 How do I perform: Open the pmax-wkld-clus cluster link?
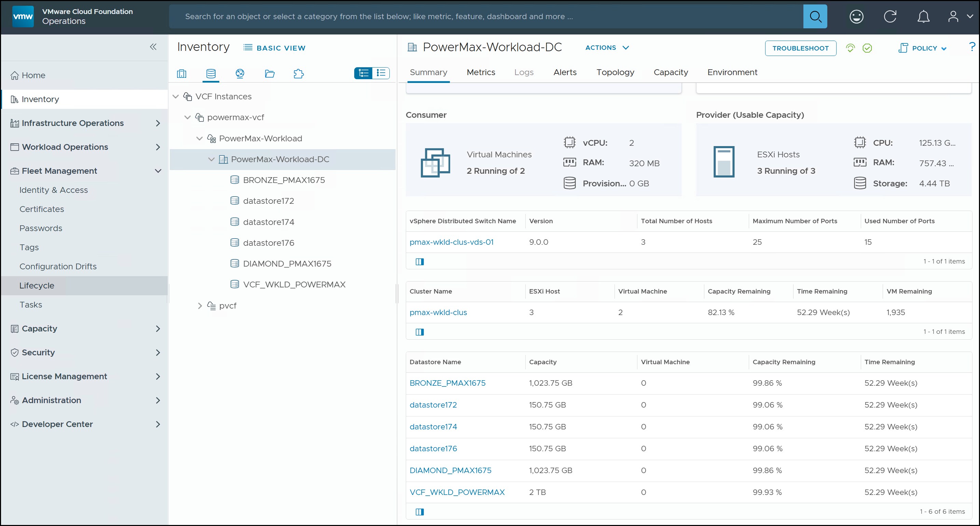point(438,312)
